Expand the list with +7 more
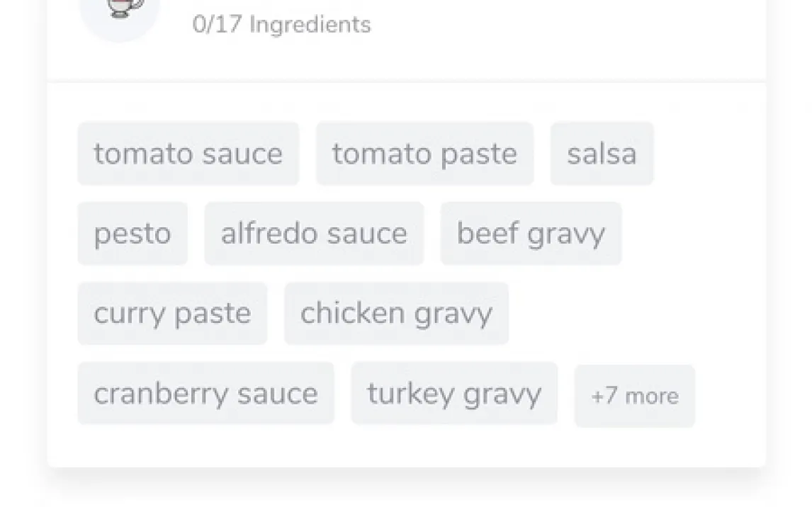The width and height of the screenshot is (812, 507). [634, 396]
